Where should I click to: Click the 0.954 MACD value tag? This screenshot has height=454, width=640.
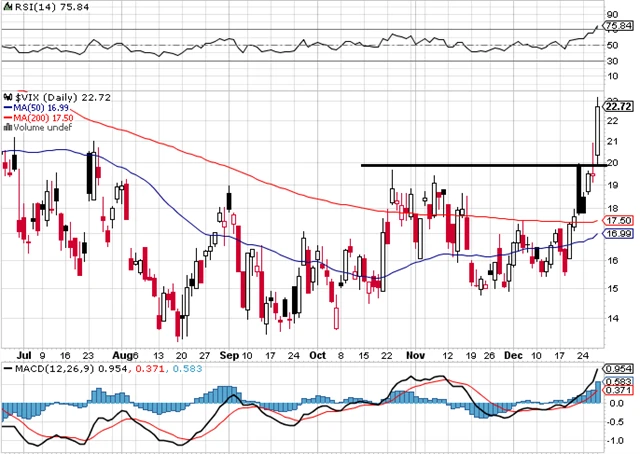619,369
